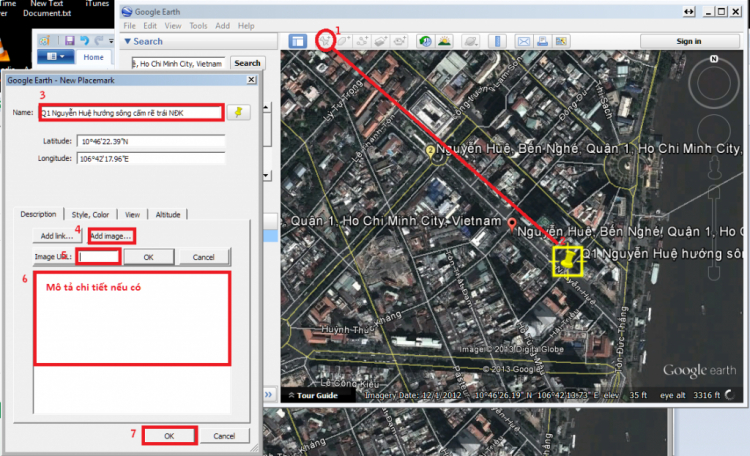The height and width of the screenshot is (456, 750).
Task: Click into the Latitude field
Action: pos(151,141)
